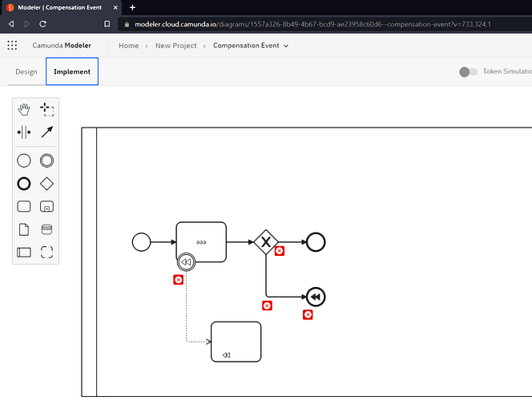Activate the lasso selection tool
Image resolution: width=532 pixels, height=401 pixels.
[46, 109]
